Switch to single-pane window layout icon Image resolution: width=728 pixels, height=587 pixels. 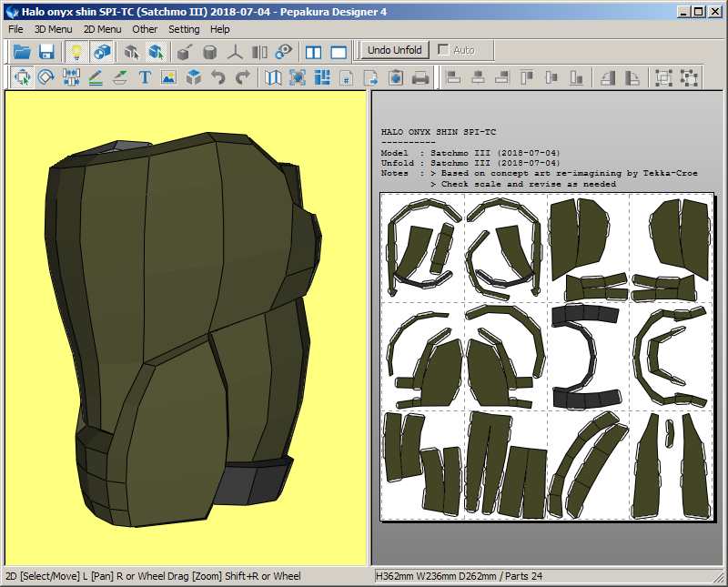[x=339, y=52]
